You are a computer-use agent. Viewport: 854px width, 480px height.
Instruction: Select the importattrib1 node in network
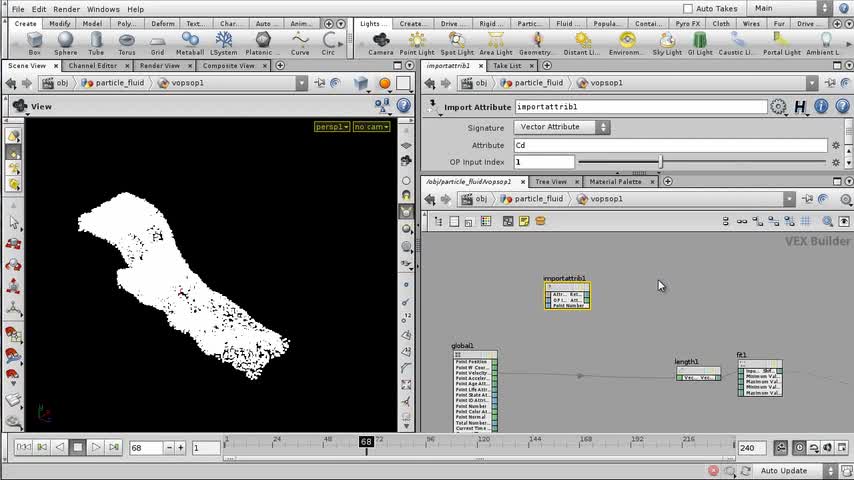pyautogui.click(x=567, y=296)
